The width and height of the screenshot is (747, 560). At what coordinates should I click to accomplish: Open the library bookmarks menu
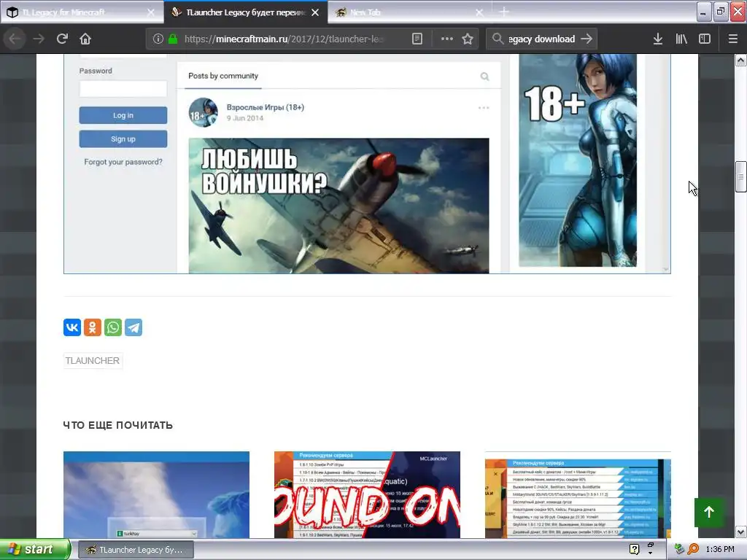(681, 39)
